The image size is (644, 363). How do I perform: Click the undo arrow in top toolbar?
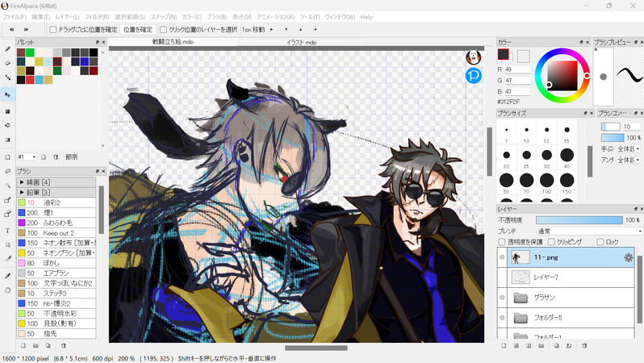[x=11, y=30]
